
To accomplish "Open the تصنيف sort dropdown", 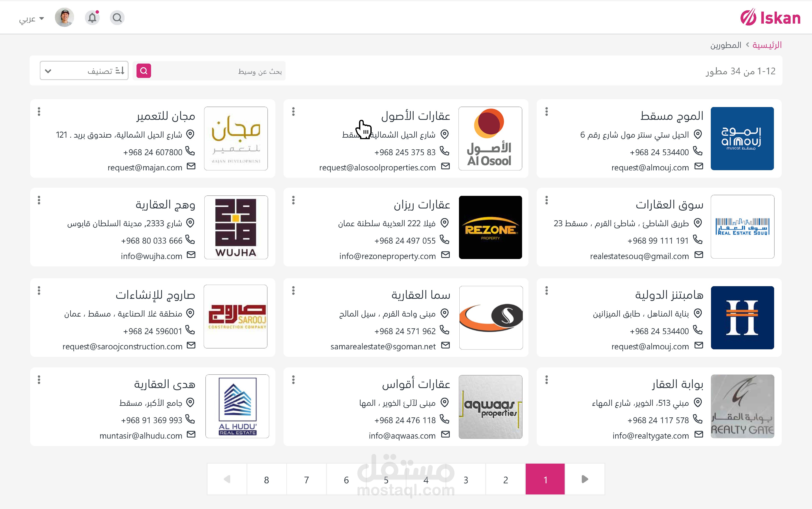I will click(84, 71).
